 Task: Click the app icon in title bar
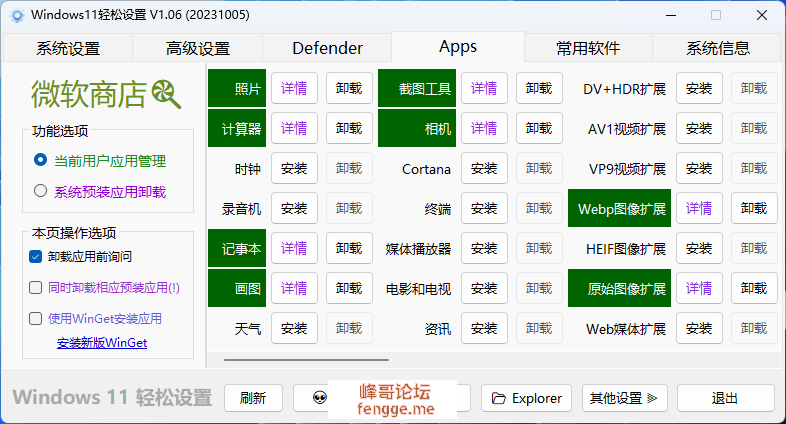(x=17, y=16)
